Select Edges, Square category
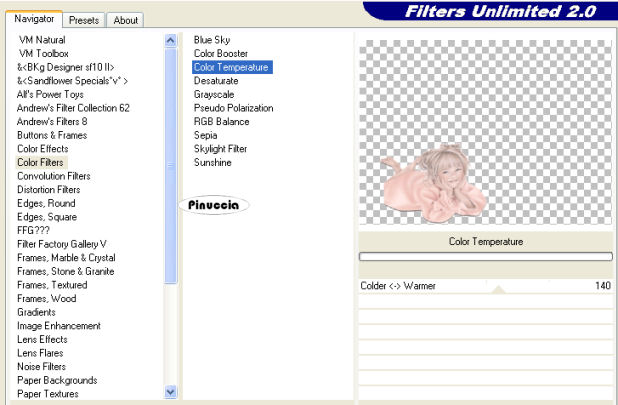This screenshot has height=405, width=618. click(47, 217)
